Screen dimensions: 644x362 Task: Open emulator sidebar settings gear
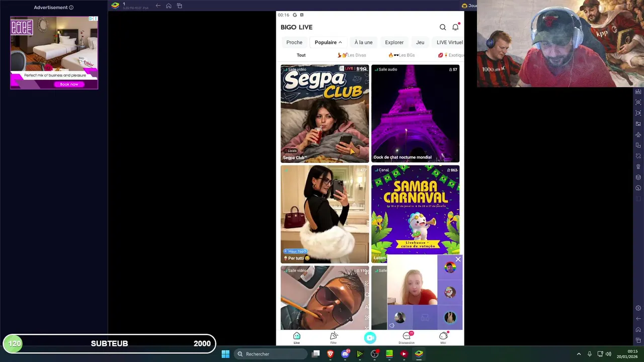(638, 308)
